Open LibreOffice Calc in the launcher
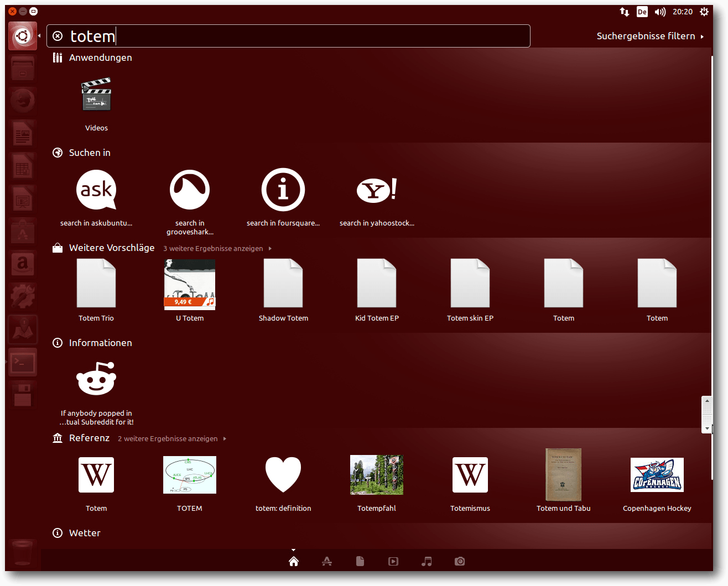 23,166
